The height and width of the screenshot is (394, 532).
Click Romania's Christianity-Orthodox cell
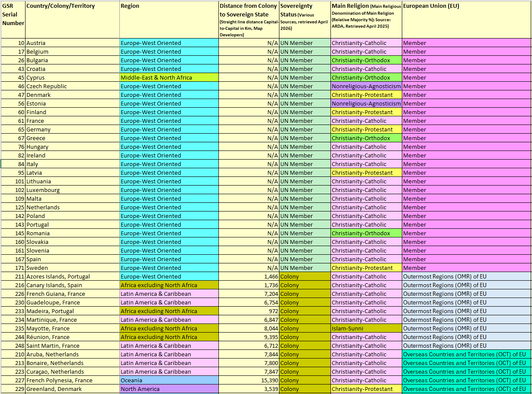tap(366, 233)
